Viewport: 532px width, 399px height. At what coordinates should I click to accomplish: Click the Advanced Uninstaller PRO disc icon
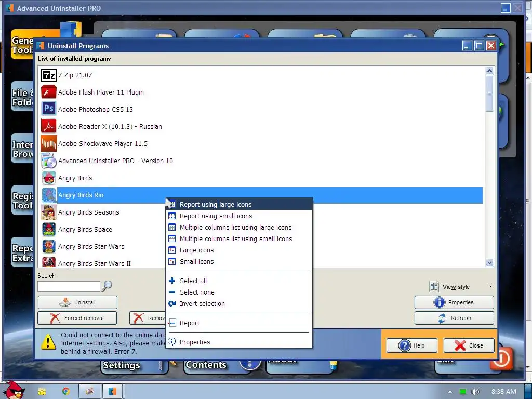[48, 161]
